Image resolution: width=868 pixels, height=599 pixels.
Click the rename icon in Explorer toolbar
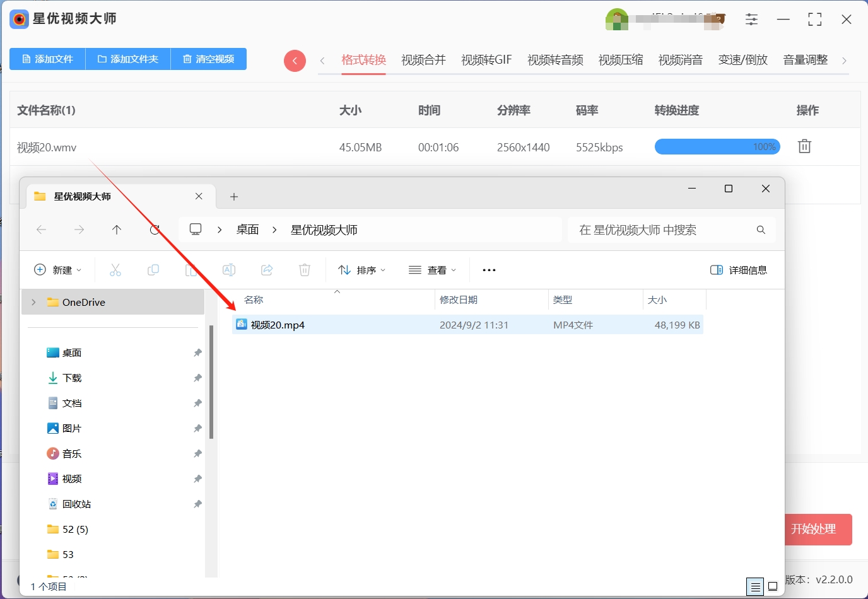click(x=229, y=270)
